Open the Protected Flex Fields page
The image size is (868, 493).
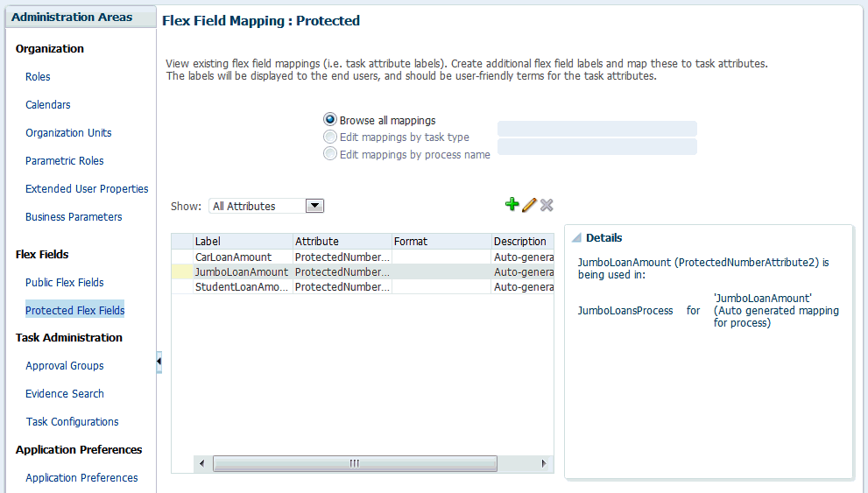74,310
